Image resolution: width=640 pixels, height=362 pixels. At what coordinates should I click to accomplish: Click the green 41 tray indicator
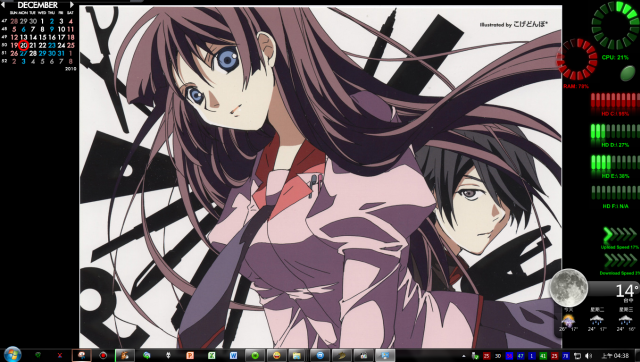click(543, 356)
